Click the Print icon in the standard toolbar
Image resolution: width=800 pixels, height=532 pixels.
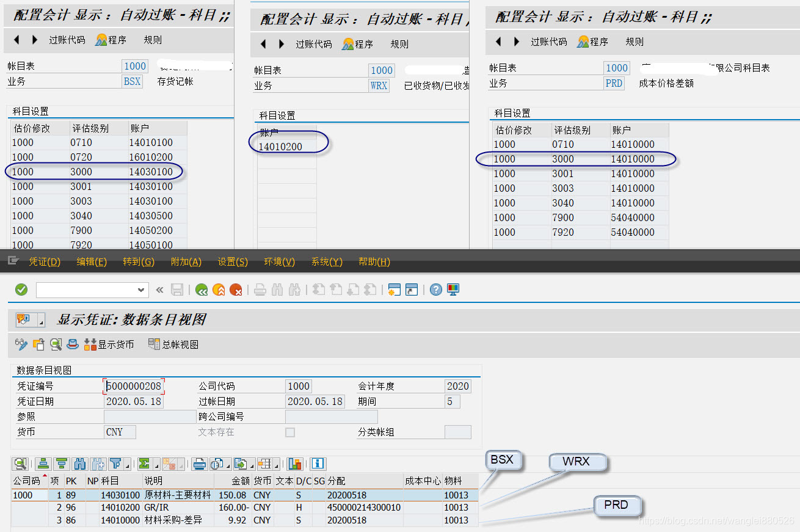point(260,290)
